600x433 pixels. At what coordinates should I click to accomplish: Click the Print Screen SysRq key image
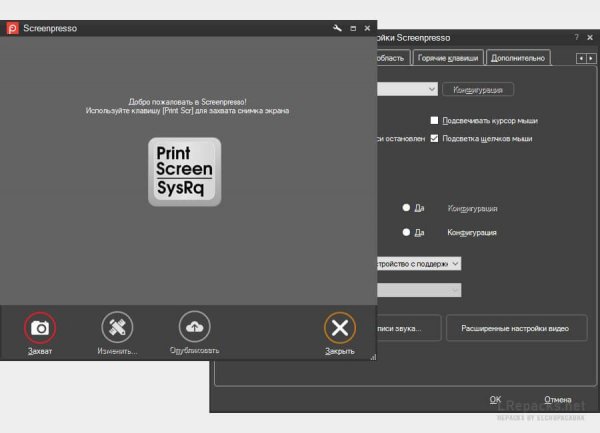184,172
